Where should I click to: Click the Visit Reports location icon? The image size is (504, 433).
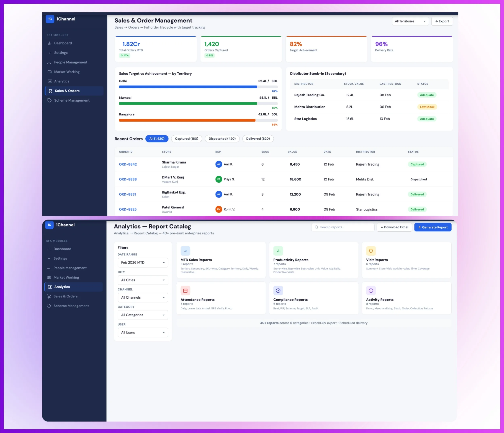tap(371, 251)
